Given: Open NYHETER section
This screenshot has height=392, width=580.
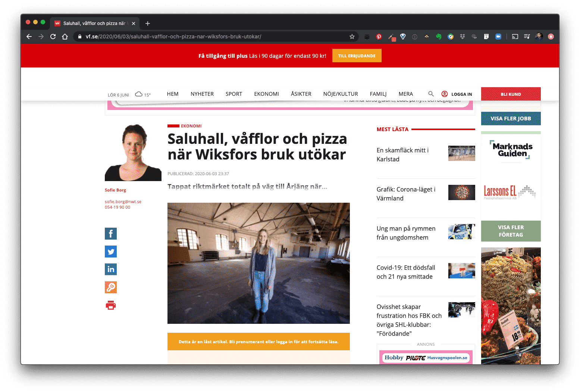Looking at the screenshot, I should click(202, 94).
